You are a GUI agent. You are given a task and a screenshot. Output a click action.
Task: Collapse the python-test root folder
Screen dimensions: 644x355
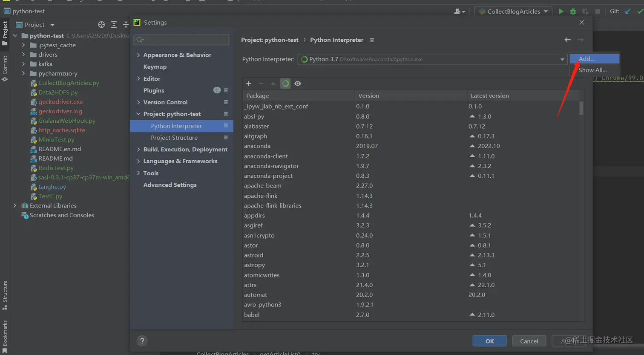[15, 36]
